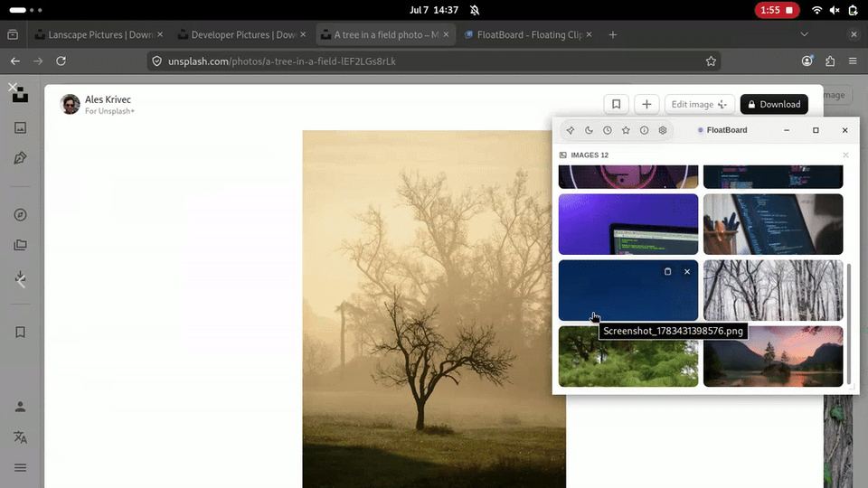Screen dimensions: 868x488
Task: Close the IMAGES 12 section
Action: [845, 155]
